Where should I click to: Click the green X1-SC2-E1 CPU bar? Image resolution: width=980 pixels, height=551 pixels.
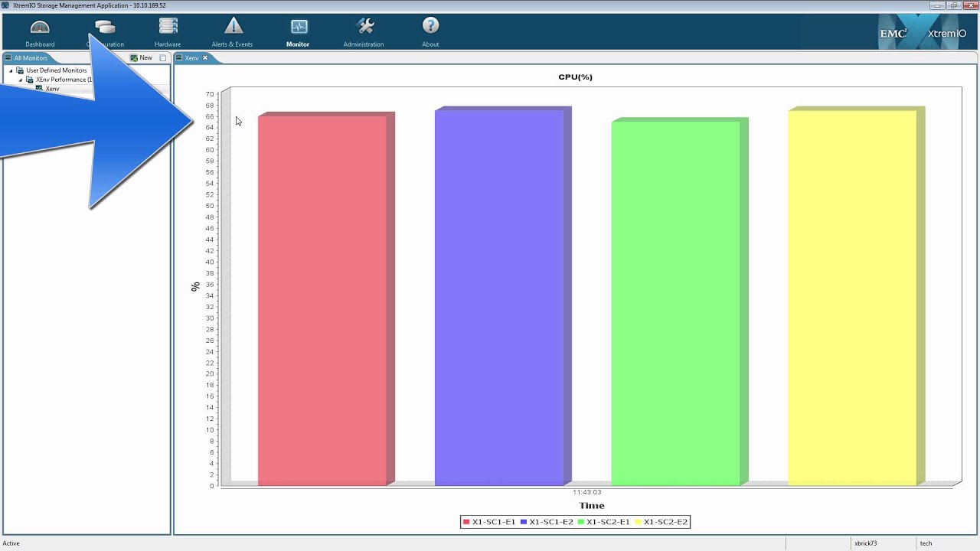click(679, 302)
